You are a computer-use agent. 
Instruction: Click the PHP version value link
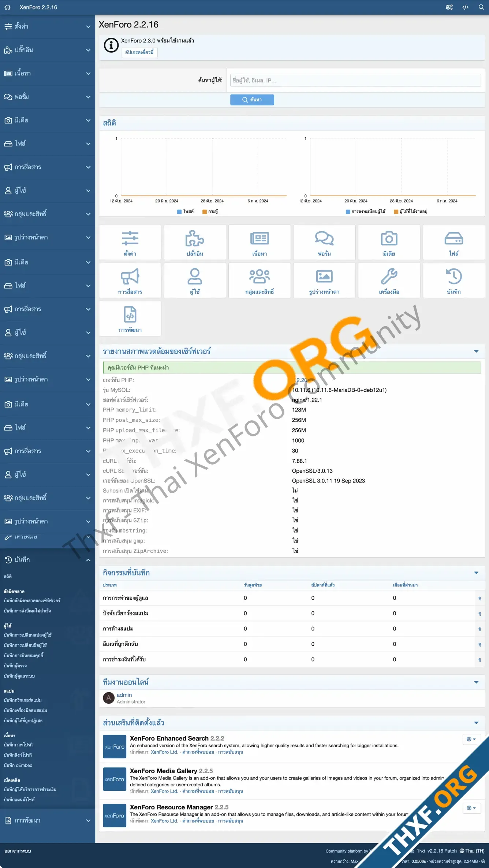click(x=300, y=380)
